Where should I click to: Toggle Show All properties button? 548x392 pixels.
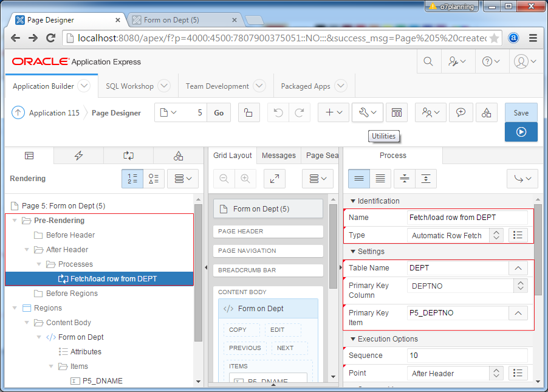[380, 179]
